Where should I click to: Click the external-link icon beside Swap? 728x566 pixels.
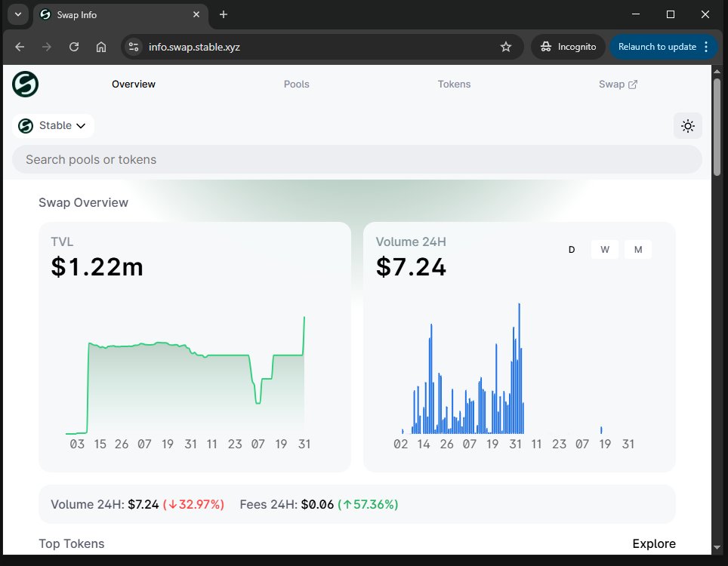632,85
